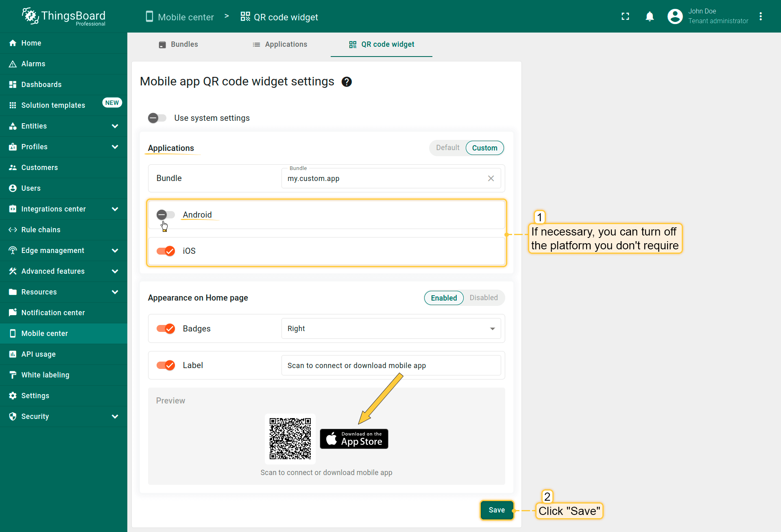Click the QR code preview image

(290, 439)
